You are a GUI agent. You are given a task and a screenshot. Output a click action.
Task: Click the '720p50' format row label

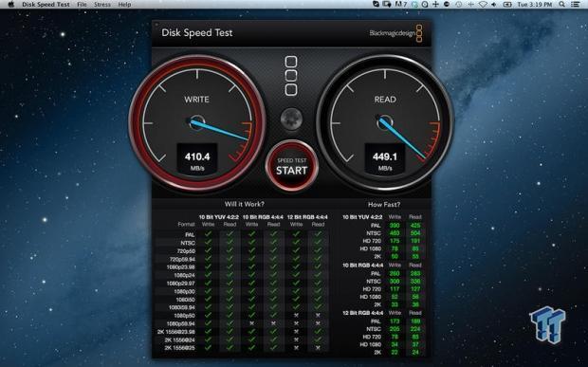[x=186, y=250]
